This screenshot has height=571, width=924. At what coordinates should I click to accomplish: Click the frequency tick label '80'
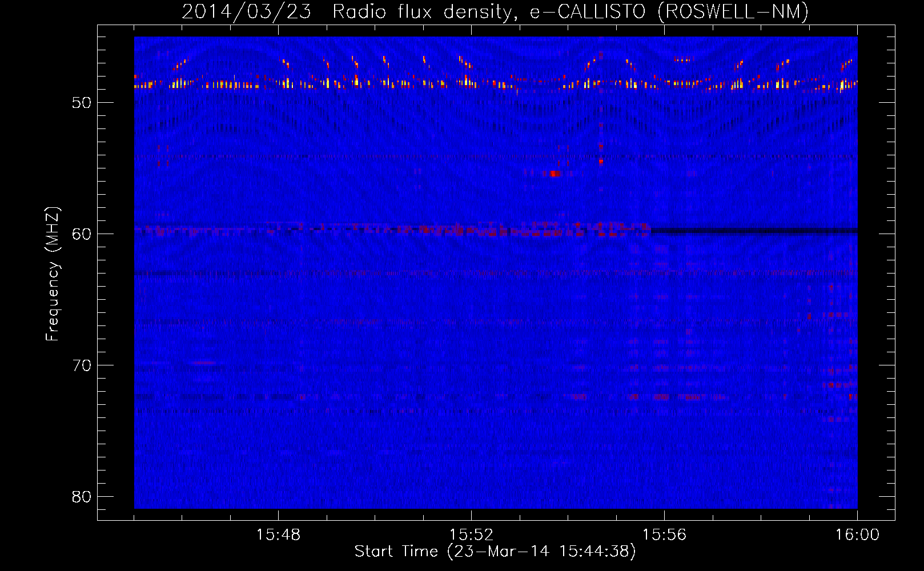pyautogui.click(x=82, y=497)
